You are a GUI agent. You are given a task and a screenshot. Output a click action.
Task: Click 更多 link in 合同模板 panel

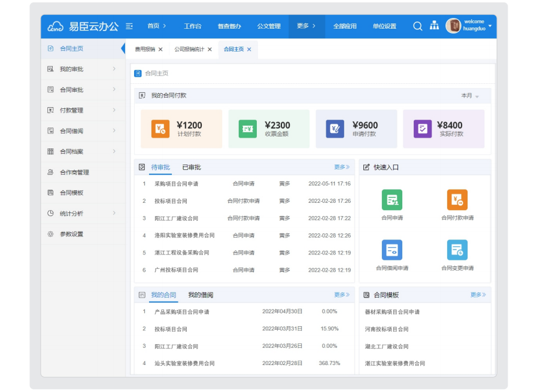click(478, 295)
